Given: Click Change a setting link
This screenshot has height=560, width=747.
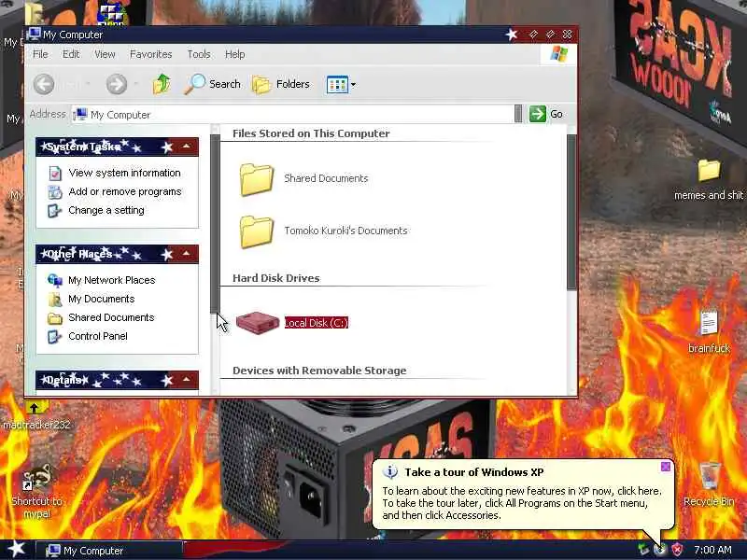Looking at the screenshot, I should (106, 210).
